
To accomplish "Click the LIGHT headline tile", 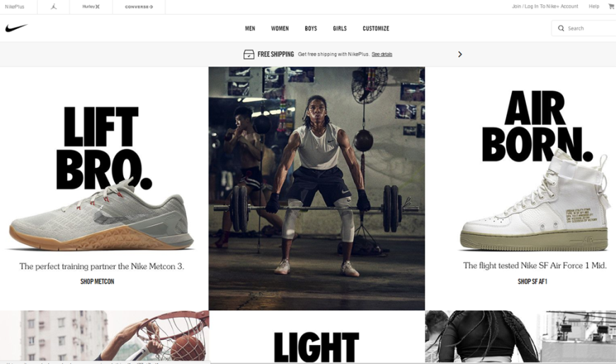I will [316, 347].
